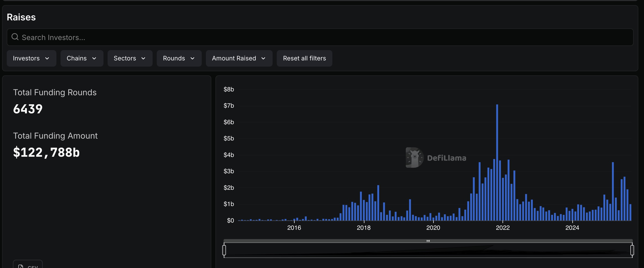Click the Raises heading
The image size is (644, 268).
[x=21, y=17]
